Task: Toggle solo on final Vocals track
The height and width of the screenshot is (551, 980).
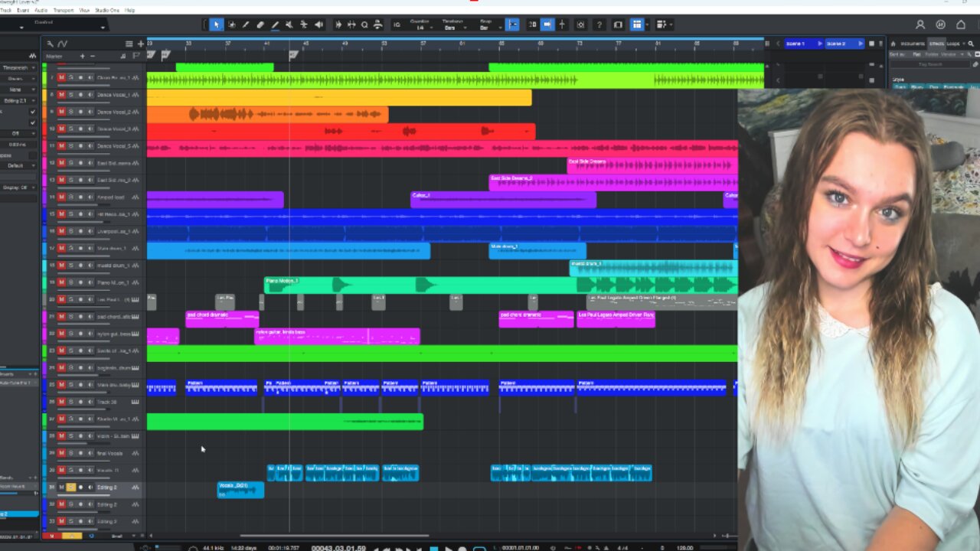Action: 70,453
